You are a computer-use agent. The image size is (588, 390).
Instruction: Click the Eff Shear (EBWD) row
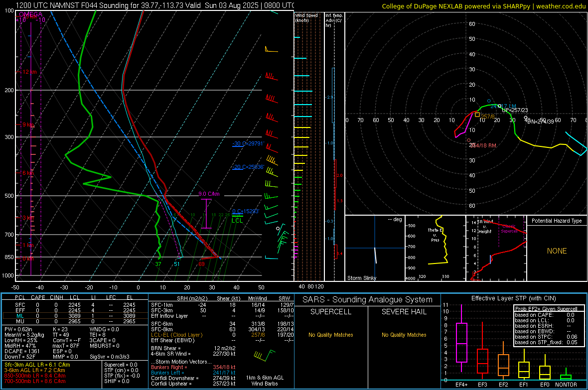(222, 341)
